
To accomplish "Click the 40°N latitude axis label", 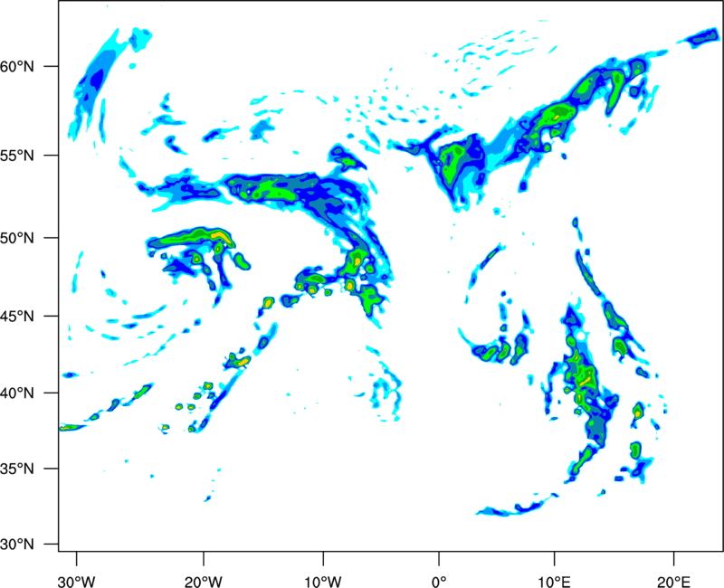I will click(17, 394).
